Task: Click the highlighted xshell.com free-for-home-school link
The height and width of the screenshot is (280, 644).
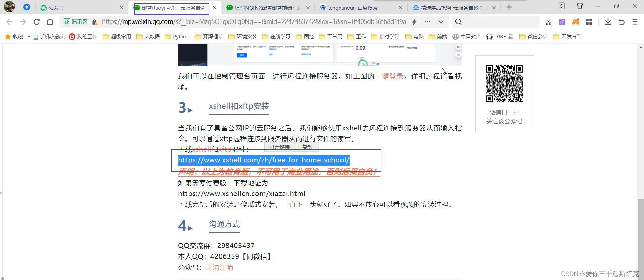Action: click(264, 160)
